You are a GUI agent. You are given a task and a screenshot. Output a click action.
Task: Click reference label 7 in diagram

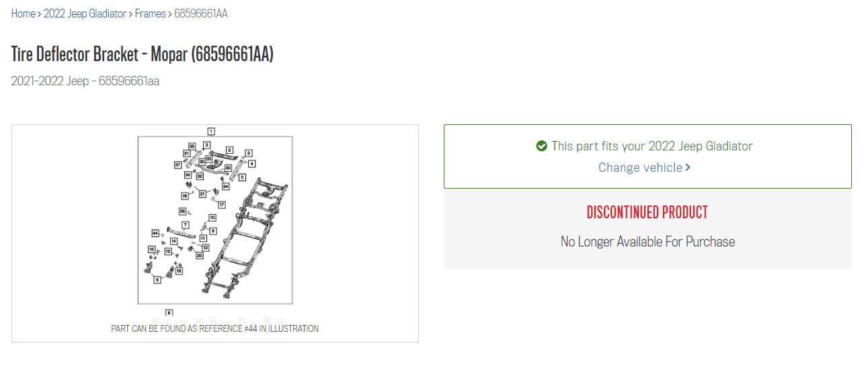(x=186, y=224)
